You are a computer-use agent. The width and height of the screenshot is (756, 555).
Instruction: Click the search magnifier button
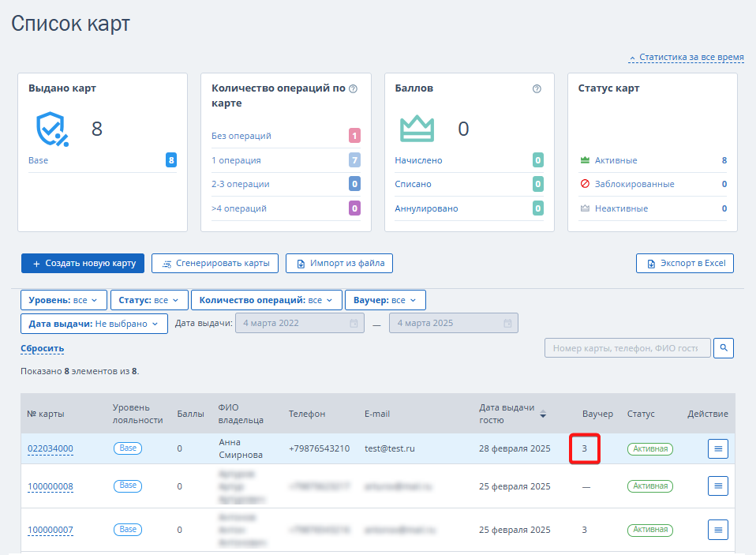(724, 348)
